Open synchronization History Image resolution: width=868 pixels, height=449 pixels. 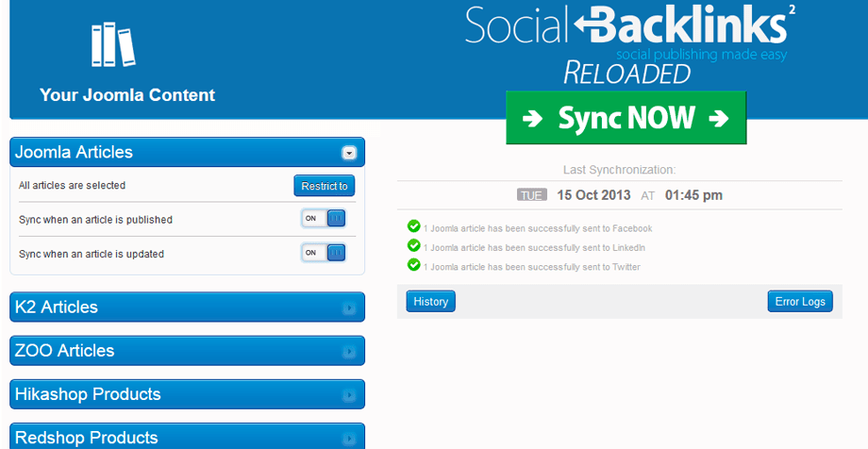[430, 302]
